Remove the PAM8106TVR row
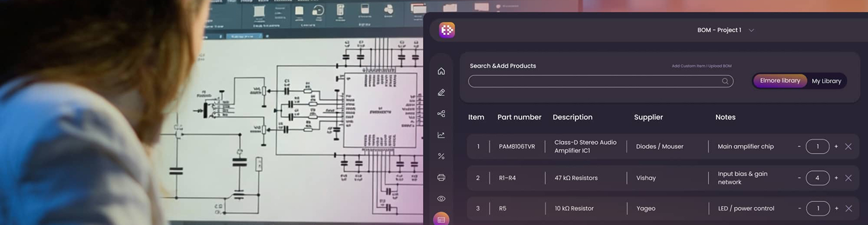868x225 pixels. click(x=848, y=146)
